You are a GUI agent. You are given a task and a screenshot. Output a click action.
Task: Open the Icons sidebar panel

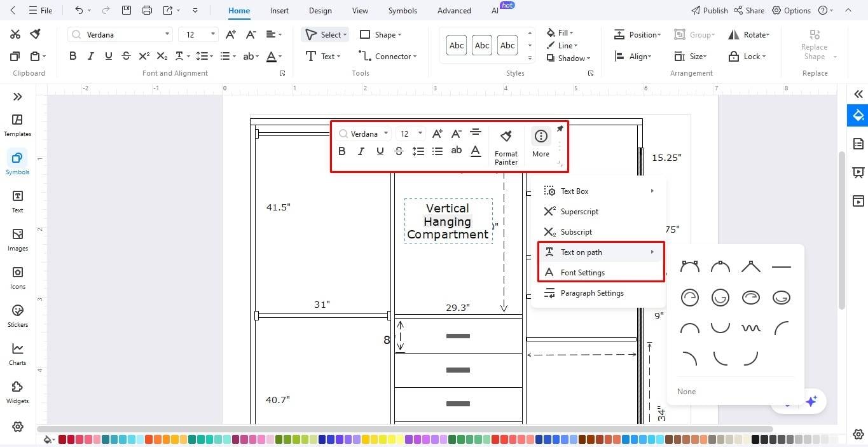coord(18,278)
